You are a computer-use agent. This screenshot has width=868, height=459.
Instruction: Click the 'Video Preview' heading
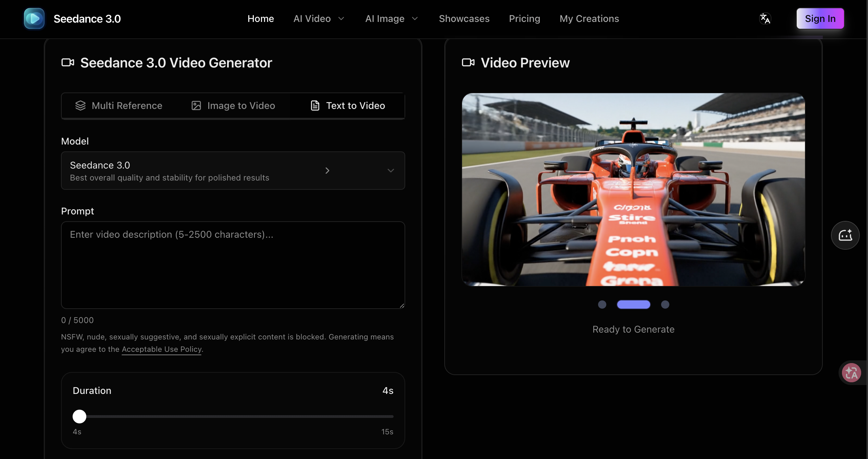tap(525, 63)
